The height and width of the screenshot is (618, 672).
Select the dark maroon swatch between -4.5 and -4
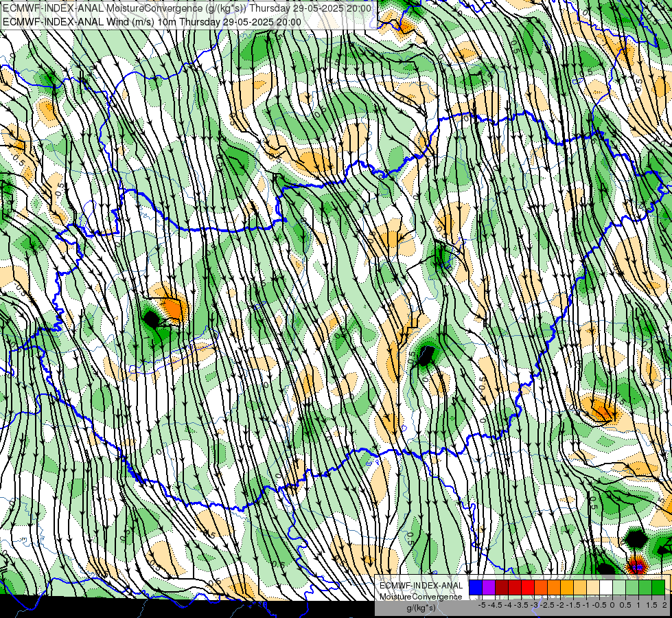tap(502, 588)
